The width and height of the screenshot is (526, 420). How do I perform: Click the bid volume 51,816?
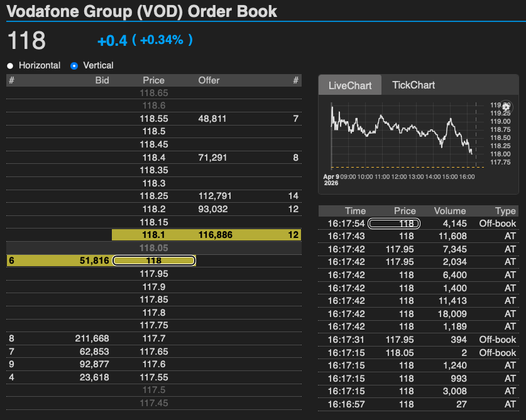[72, 260]
